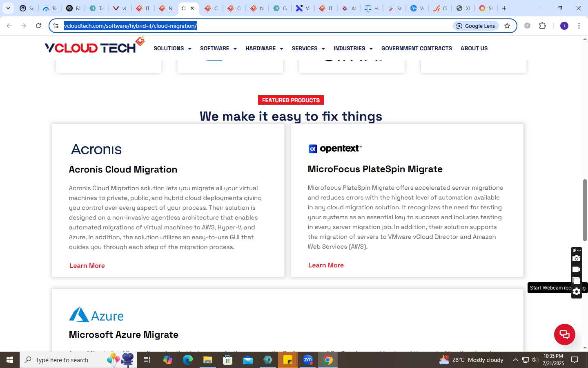Open Task View on the taskbar
This screenshot has width=588, height=368.
point(147,360)
